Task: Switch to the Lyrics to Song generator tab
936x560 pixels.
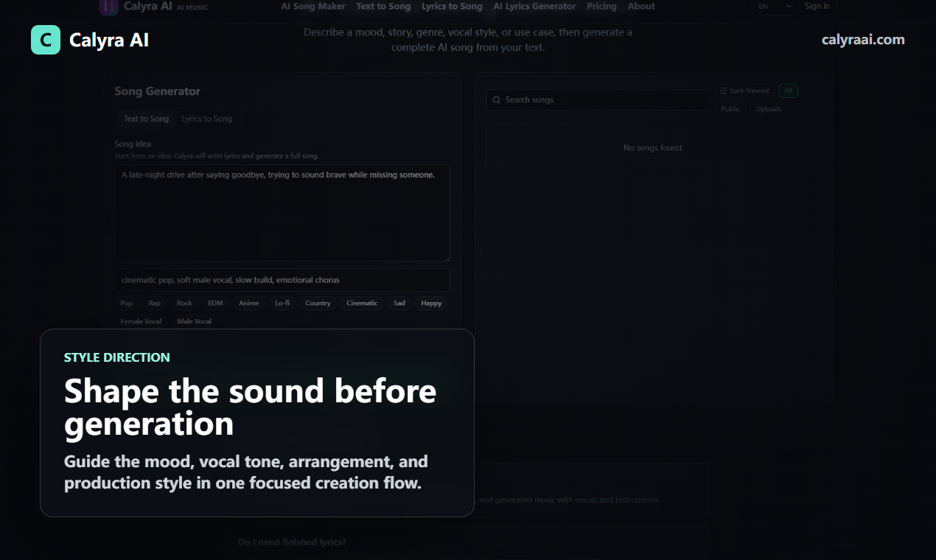Action: pyautogui.click(x=207, y=119)
